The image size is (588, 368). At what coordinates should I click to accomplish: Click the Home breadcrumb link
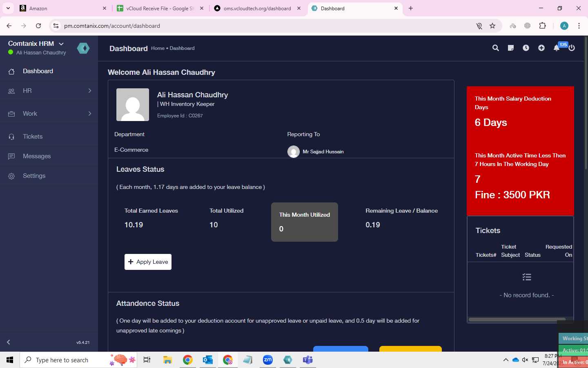pyautogui.click(x=158, y=48)
